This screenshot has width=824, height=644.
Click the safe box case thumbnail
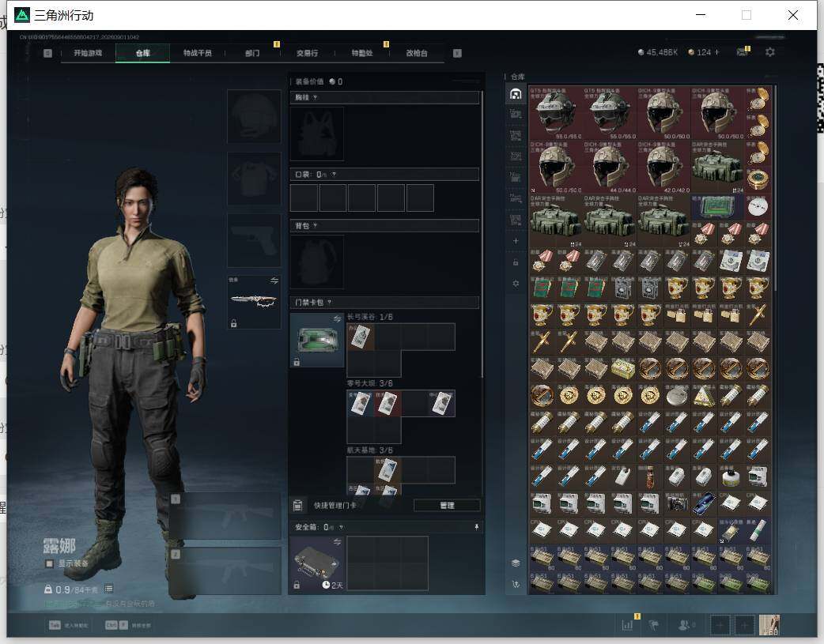pyautogui.click(x=317, y=563)
